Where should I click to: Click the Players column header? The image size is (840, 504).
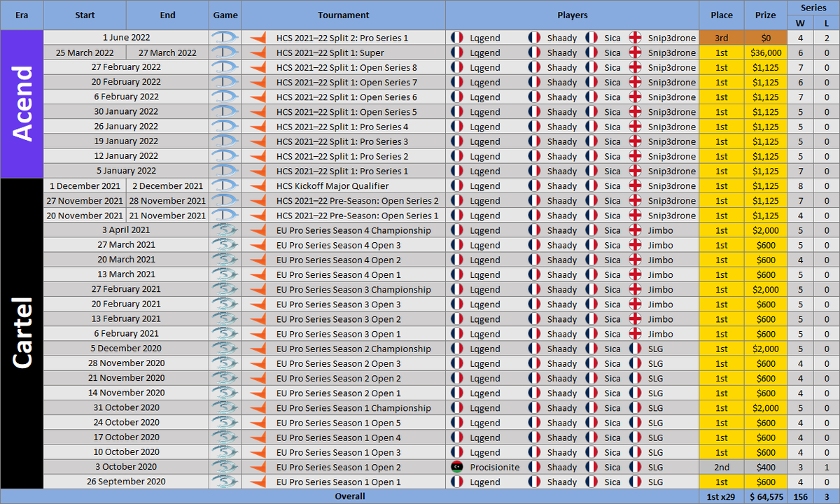573,15
